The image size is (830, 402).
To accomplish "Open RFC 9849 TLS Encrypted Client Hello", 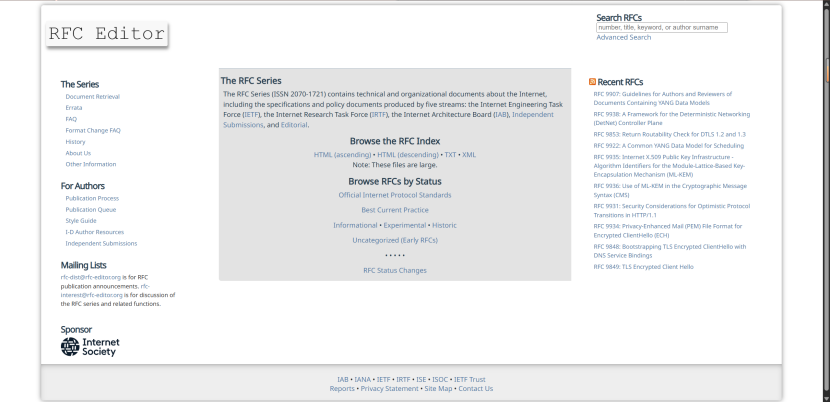I will 643,267.
